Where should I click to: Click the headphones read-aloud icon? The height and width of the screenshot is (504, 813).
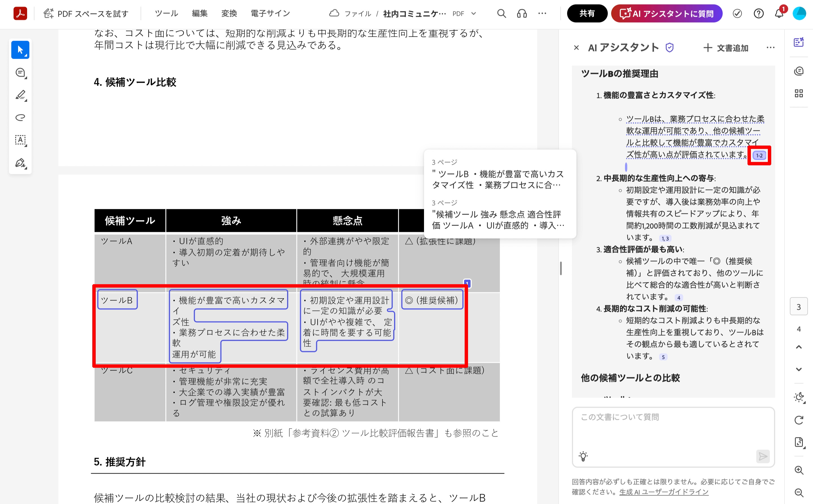pyautogui.click(x=522, y=13)
